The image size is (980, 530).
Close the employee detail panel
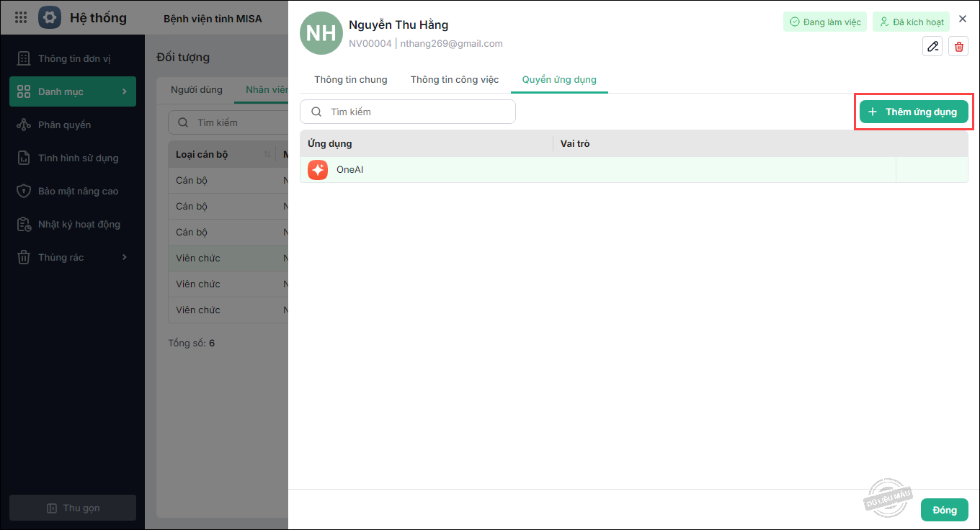[x=963, y=19]
